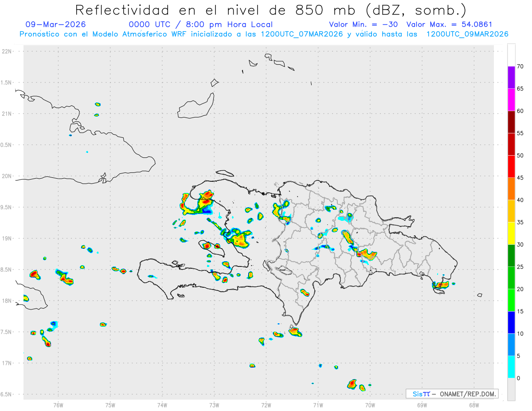The image size is (532, 411).
Task: Click the latitude axis label "9.5N"
Action: 6,207
